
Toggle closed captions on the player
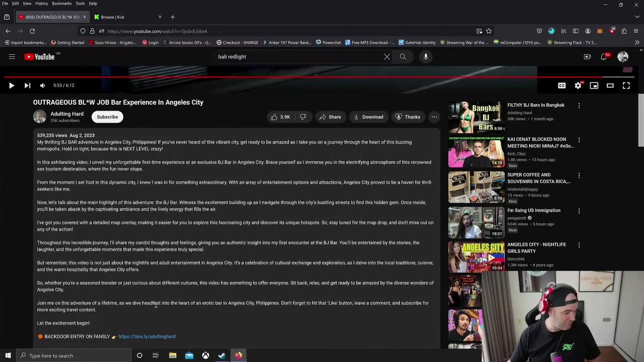pos(562,85)
